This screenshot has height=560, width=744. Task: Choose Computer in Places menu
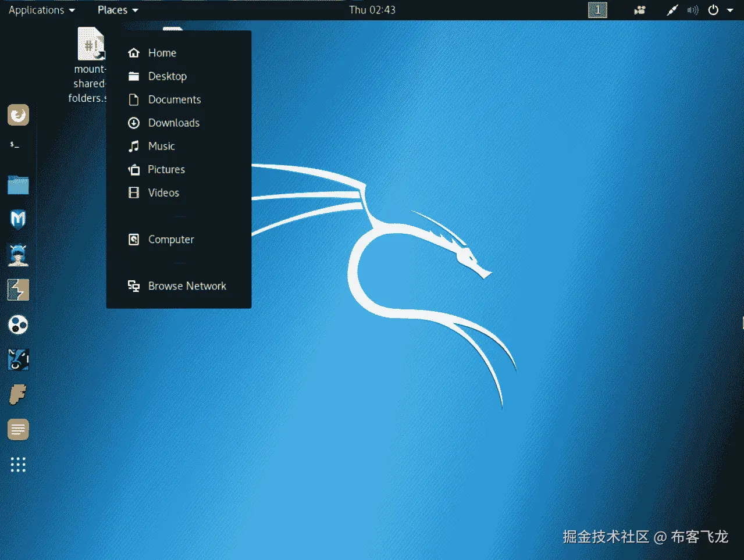179,239
